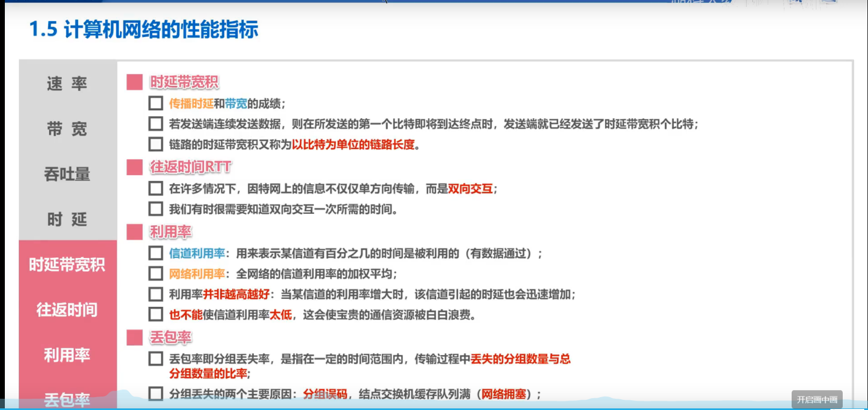Click the 时延带宽积 section heading
868x410 pixels.
click(x=184, y=82)
